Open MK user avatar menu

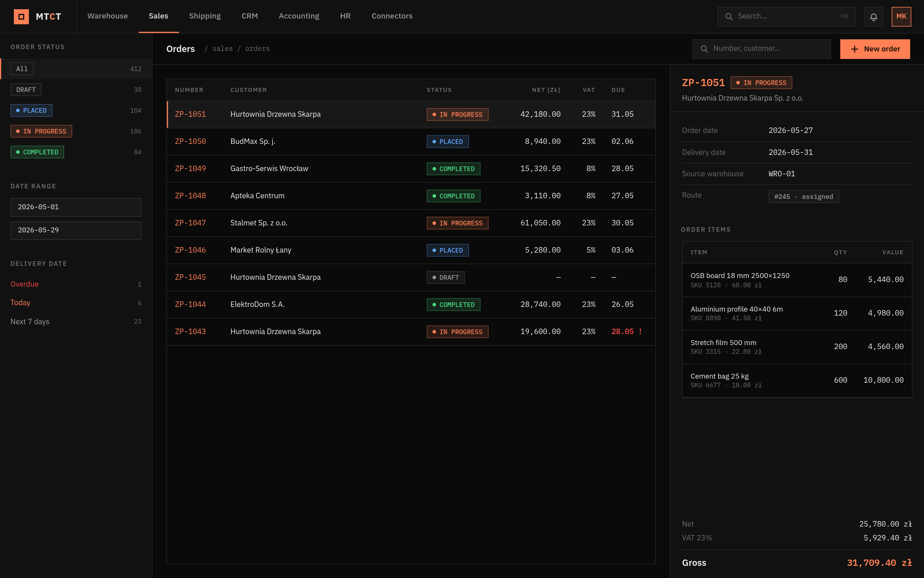pyautogui.click(x=901, y=16)
